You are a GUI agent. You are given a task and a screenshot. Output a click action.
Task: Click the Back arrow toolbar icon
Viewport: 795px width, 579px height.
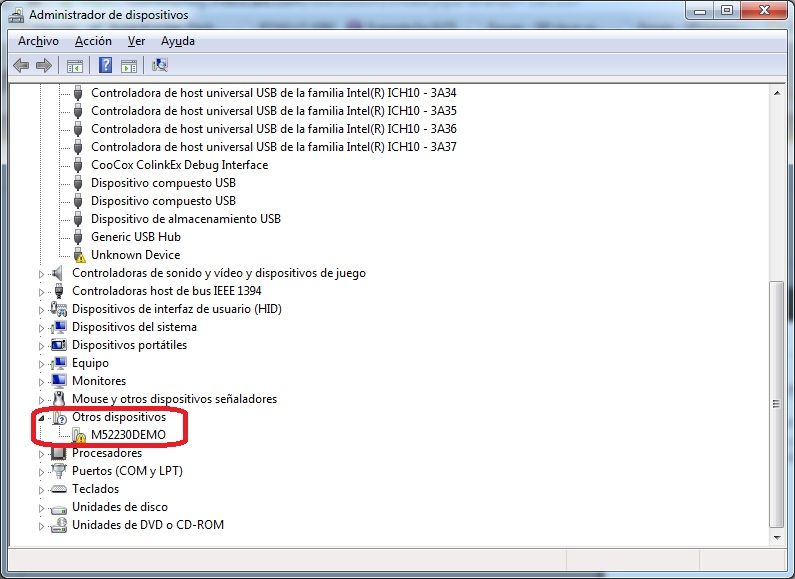point(21,65)
